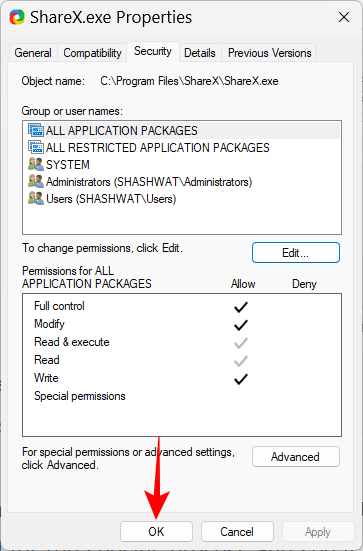
Task: Confirm with the OK button
Action: pos(156,531)
